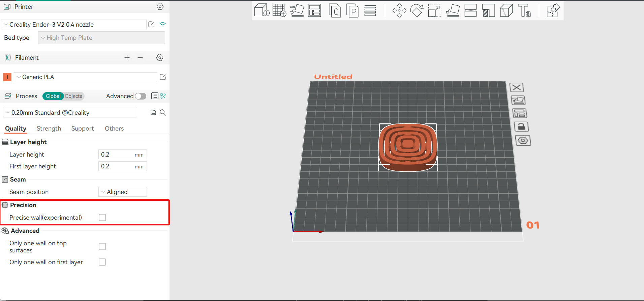This screenshot has height=301, width=644.
Task: Add a filament with the plus button
Action: point(127,58)
